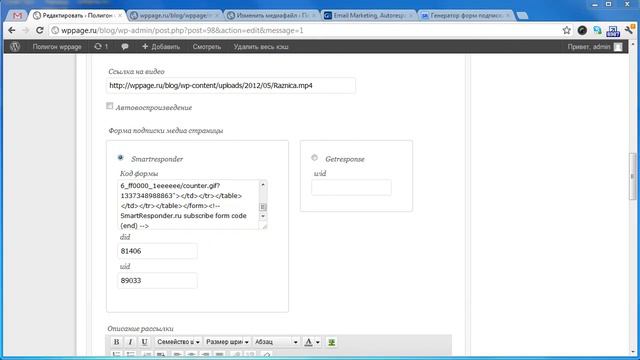Enable the Автовоспроизведение checkbox

(109, 106)
